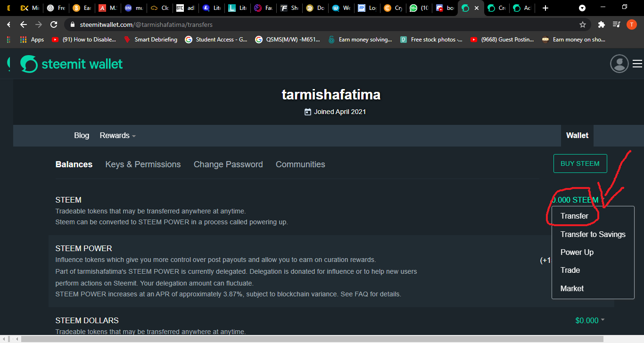Switch to the Bitcoin 'Ear' browser tab

[x=81, y=8]
